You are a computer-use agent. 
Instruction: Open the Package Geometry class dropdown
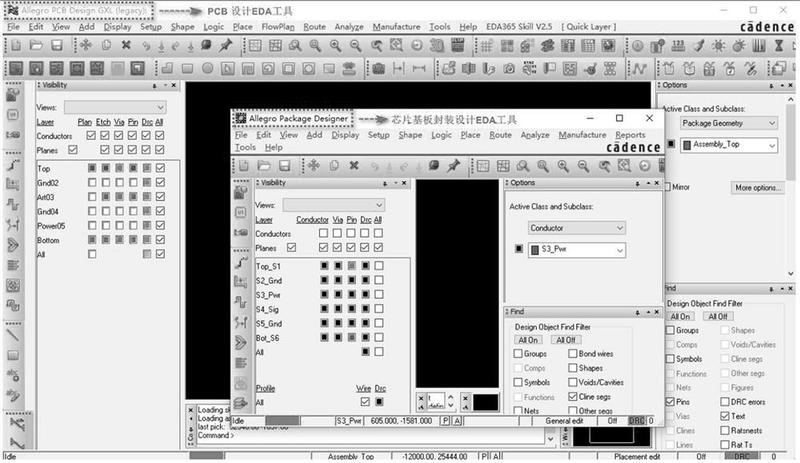[x=728, y=123]
